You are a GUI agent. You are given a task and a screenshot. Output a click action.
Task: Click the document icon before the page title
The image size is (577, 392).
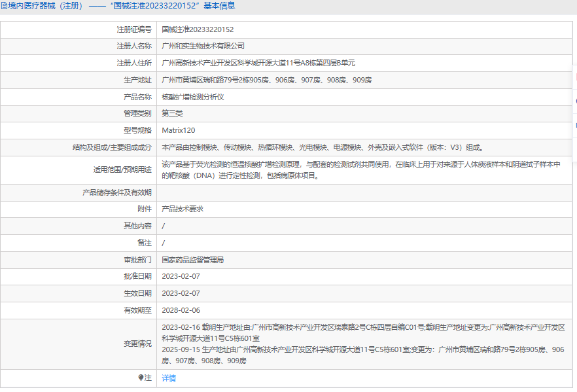[4, 6]
